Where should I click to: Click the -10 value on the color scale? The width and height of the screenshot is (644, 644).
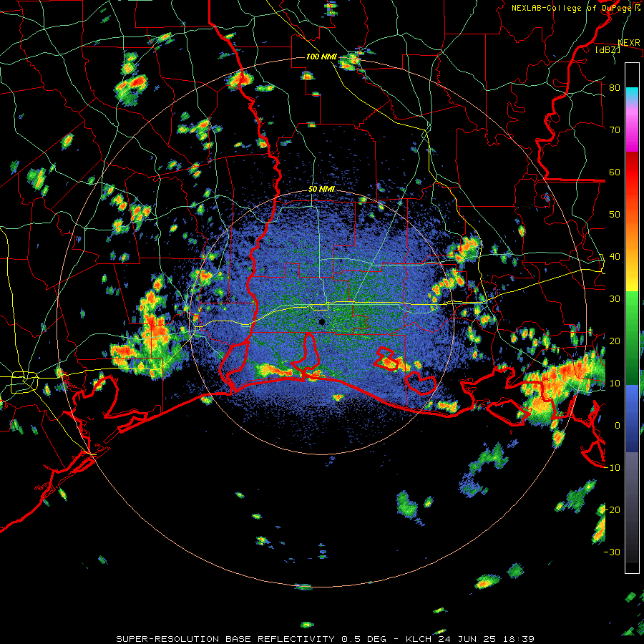pos(612,468)
